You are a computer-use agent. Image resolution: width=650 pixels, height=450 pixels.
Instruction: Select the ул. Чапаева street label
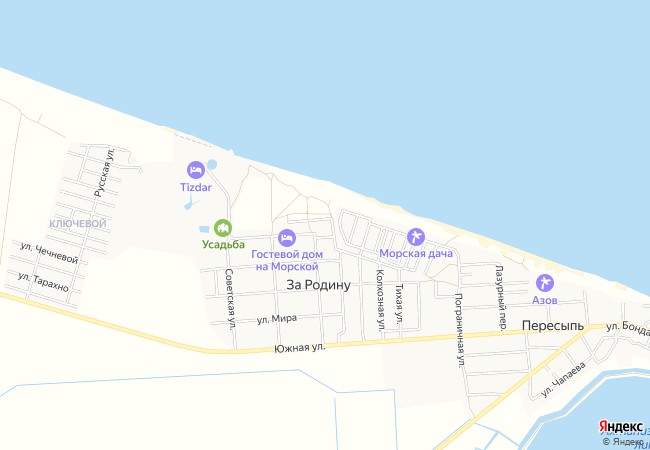click(x=564, y=380)
